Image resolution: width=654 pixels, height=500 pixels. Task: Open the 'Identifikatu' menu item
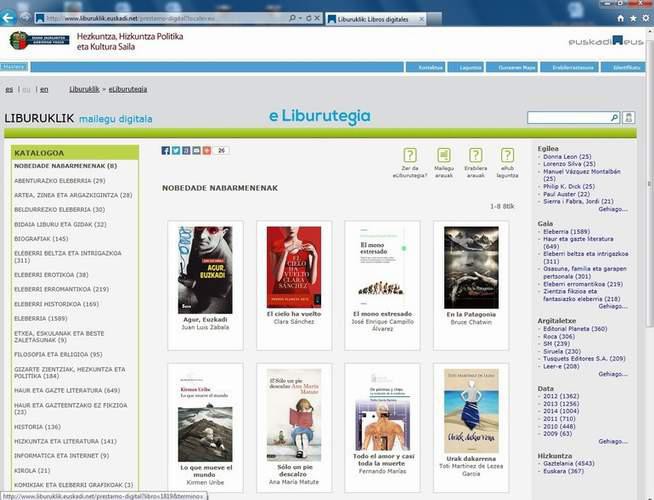(626, 67)
